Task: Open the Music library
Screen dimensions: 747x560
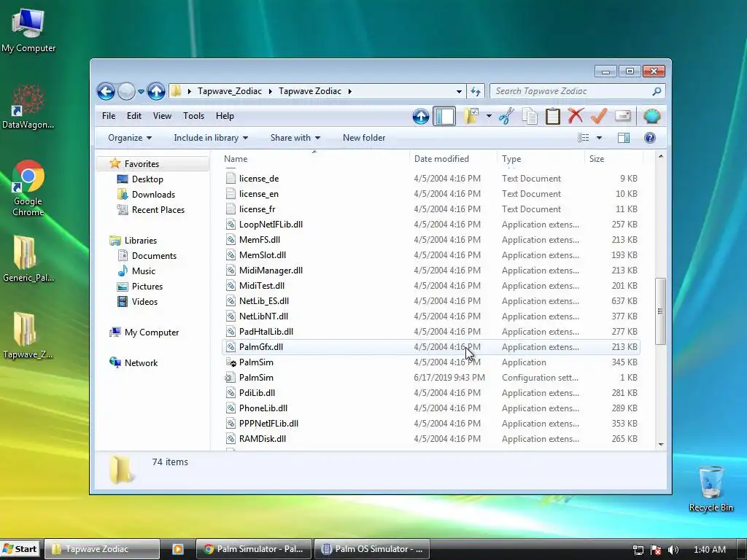Action: 144,271
